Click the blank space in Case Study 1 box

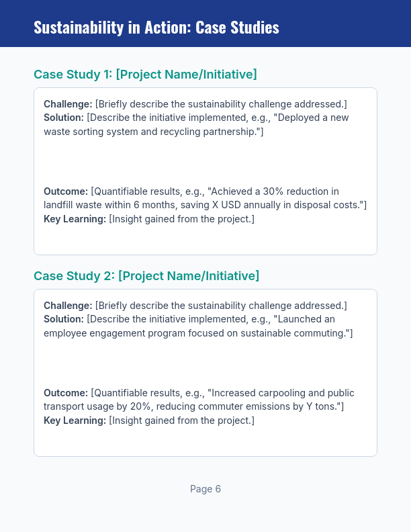205,161
